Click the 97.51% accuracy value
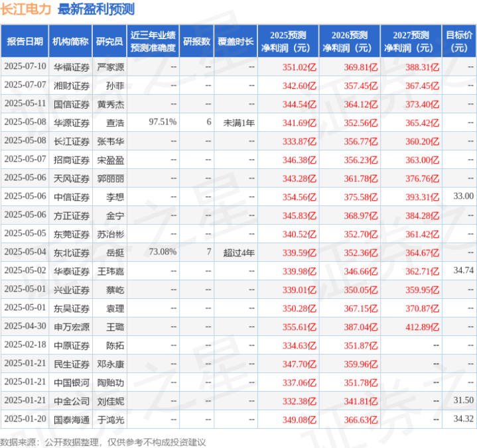This screenshot has height=448, width=477. [163, 122]
